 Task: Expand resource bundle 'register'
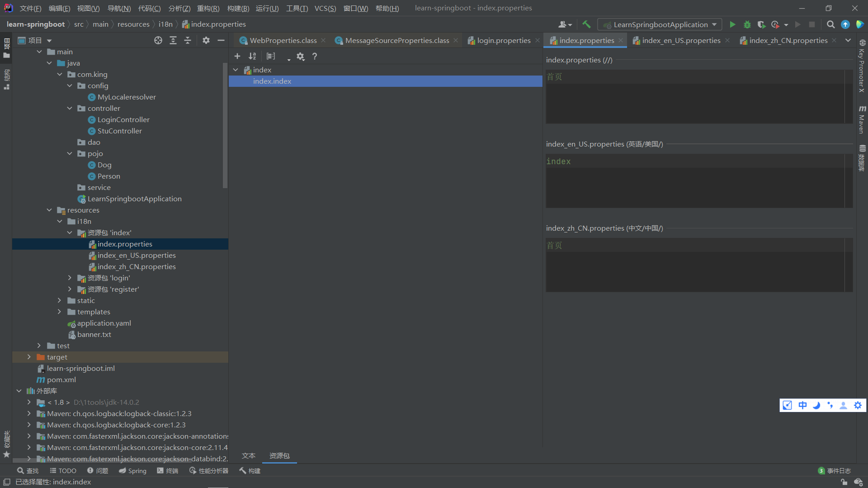[x=70, y=289]
